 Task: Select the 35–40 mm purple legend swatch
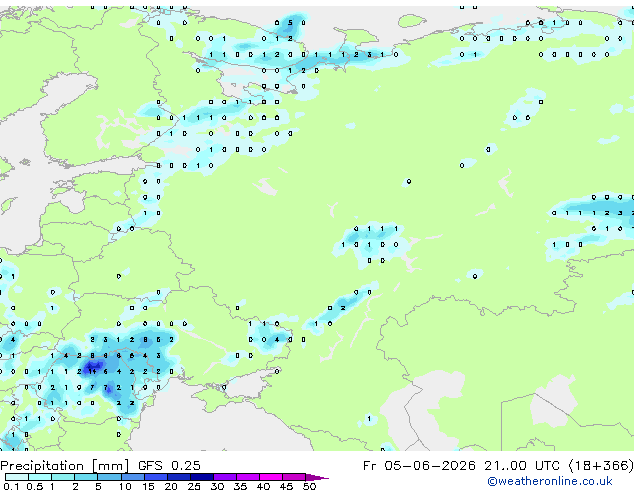(x=248, y=477)
